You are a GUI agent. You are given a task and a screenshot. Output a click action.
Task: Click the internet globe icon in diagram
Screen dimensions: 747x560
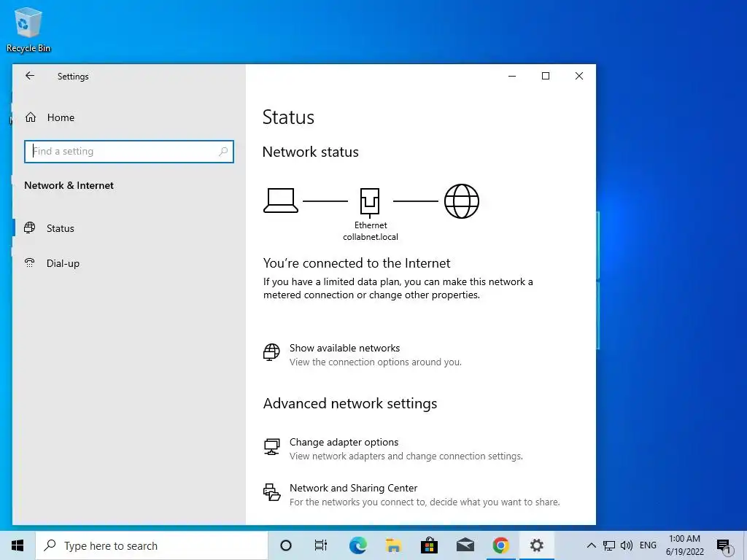(462, 201)
